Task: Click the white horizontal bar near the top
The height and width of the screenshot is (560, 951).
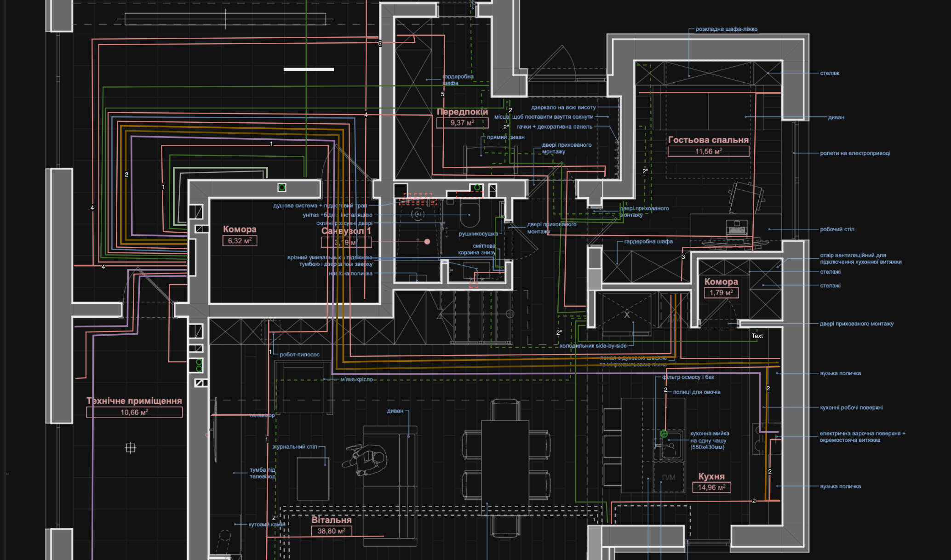Action: [309, 69]
